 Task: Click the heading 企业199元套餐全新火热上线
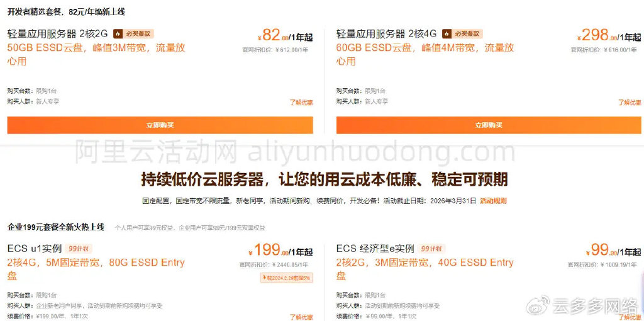(x=56, y=227)
